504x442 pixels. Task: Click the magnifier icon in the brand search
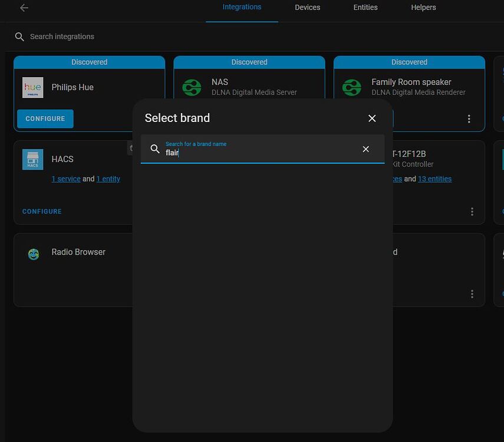pyautogui.click(x=153, y=149)
